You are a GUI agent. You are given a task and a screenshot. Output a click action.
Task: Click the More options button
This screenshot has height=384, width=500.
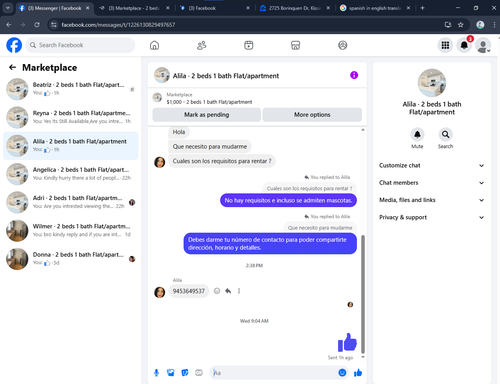[312, 115]
